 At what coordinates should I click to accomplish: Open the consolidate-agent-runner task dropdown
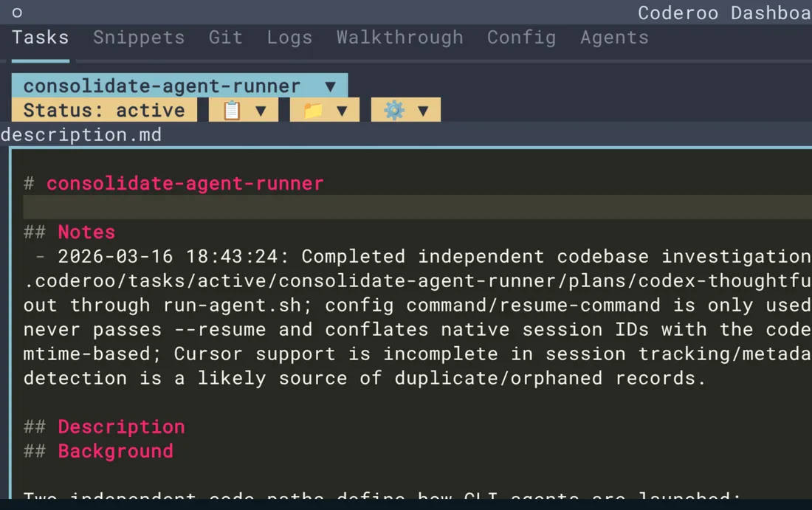tap(179, 86)
